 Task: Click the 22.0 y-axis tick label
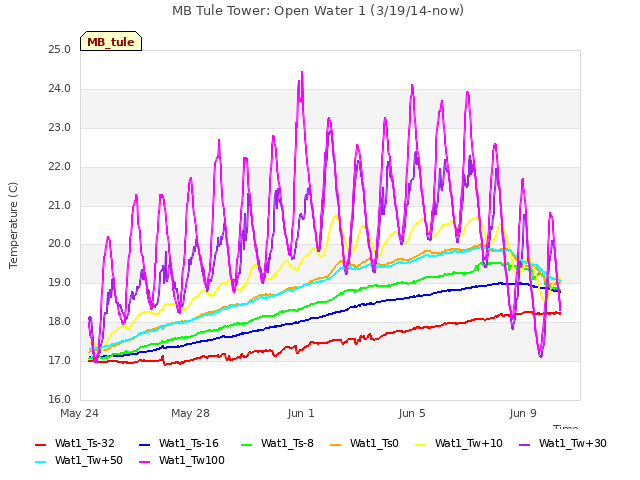tap(60, 167)
